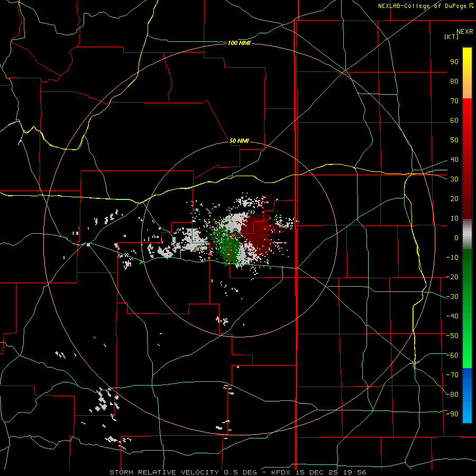Click the "60" value on the velocity scale

click(x=454, y=121)
